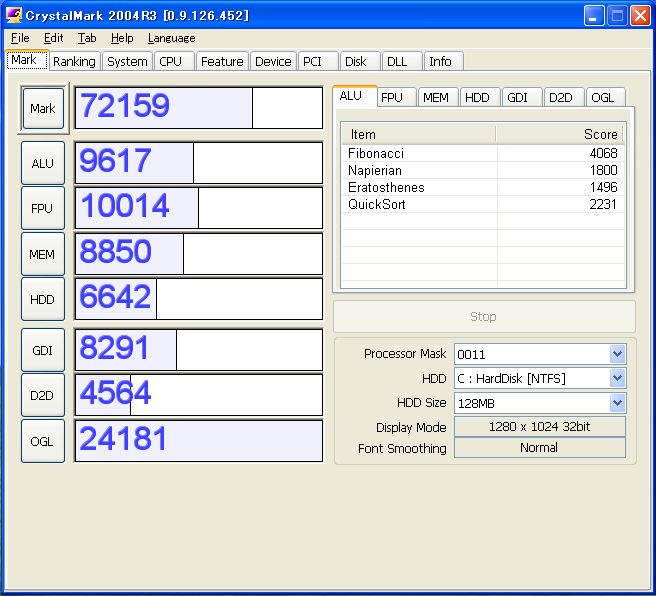Screen dimensions: 656x596
Task: Select the Fibonacci row
Action: (483, 153)
